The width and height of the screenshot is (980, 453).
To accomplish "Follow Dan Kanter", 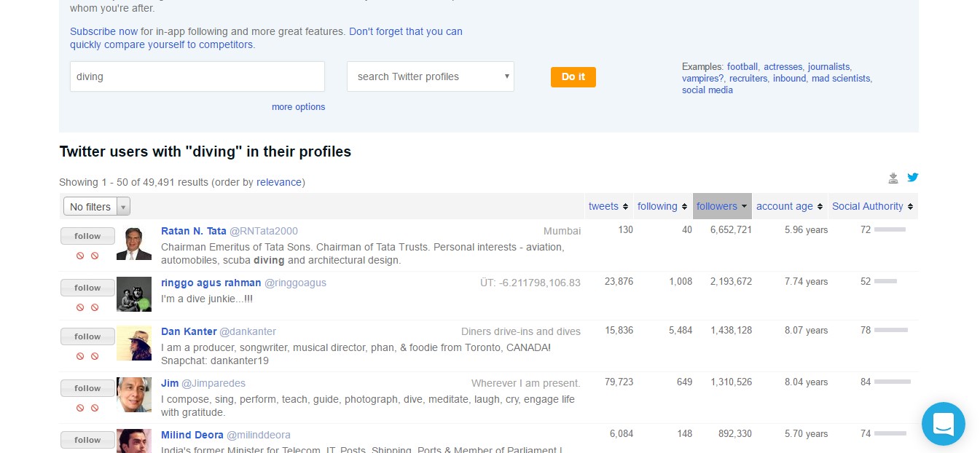I will [87, 336].
